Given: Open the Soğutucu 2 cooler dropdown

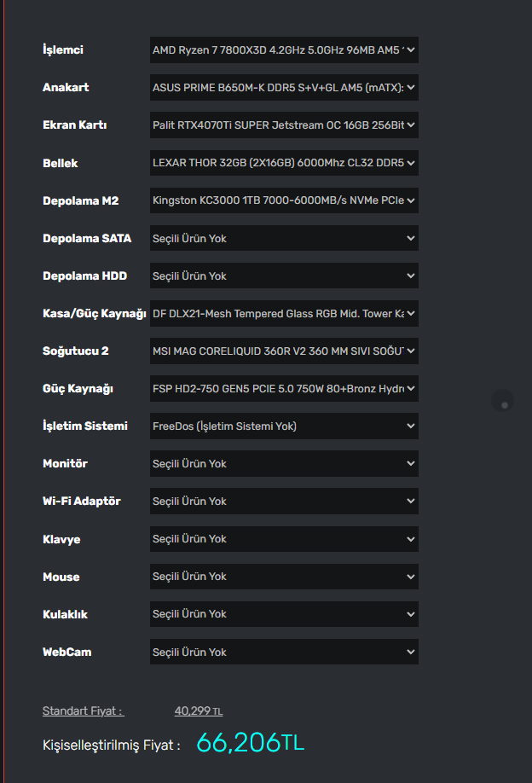Looking at the screenshot, I should tap(284, 351).
